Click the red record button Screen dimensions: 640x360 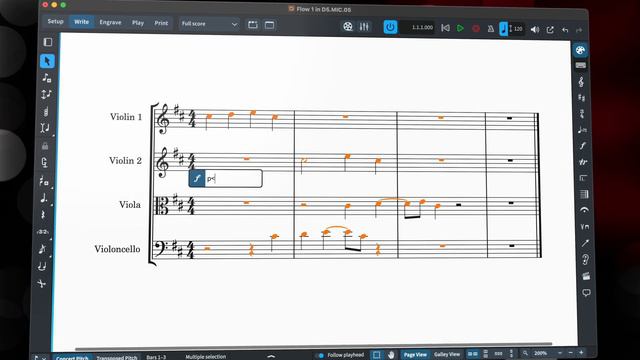(x=476, y=29)
